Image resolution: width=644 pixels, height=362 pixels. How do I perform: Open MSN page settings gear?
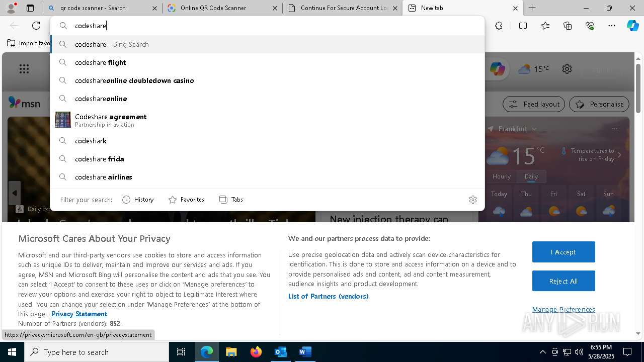567,69
